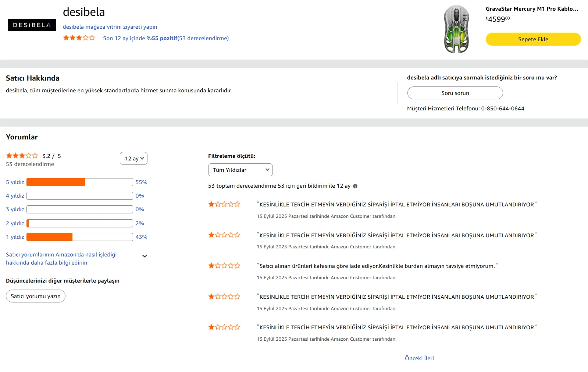Go to previous reviews with Önceki
Image resolution: width=588 pixels, height=372 pixels.
[x=414, y=358]
